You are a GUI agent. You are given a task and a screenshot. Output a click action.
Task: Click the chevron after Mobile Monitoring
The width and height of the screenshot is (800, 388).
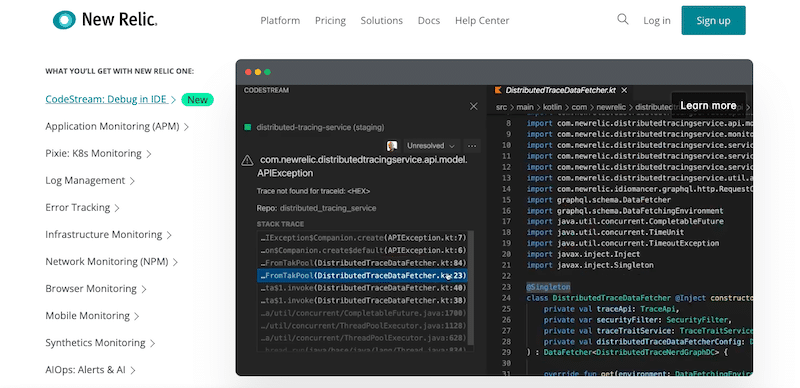136,317
